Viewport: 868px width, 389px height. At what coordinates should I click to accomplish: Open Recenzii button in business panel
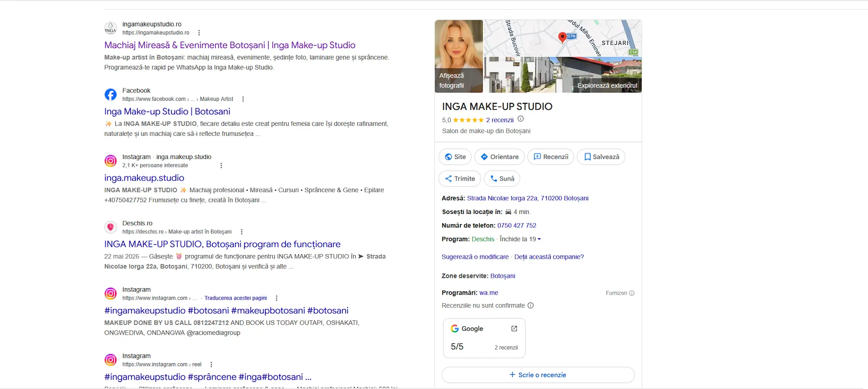[551, 157]
